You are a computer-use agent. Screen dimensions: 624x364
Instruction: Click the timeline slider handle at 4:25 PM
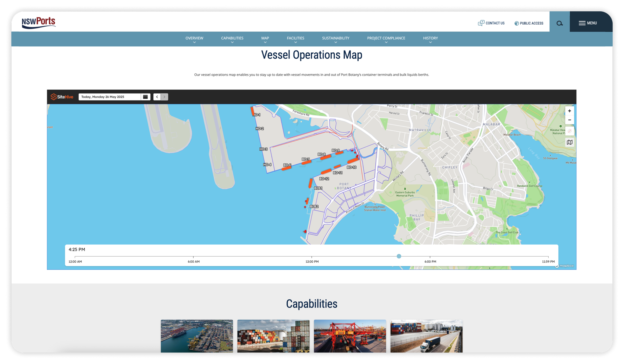(399, 256)
